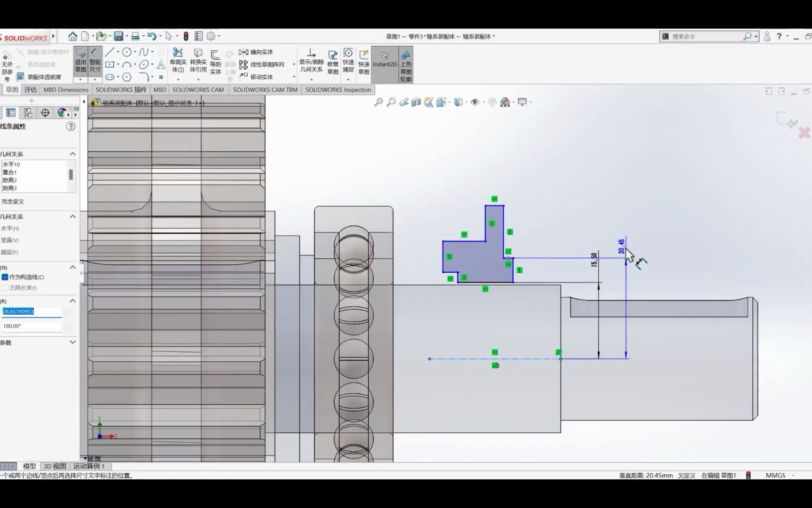This screenshot has height=508, width=812.
Task: Select the 智能尺寸 smart dimension tool
Action: click(x=95, y=61)
